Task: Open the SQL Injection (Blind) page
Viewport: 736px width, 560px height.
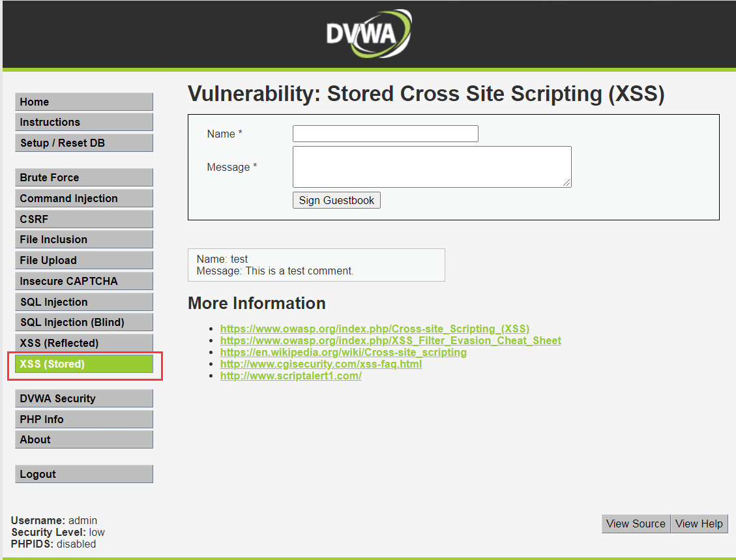Action: pyautogui.click(x=83, y=322)
